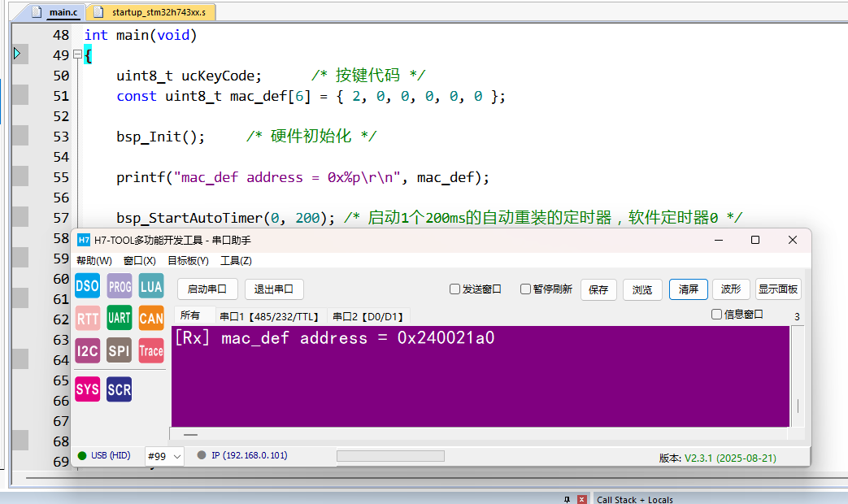Click the Call Stack + Locals panel title

click(635, 500)
